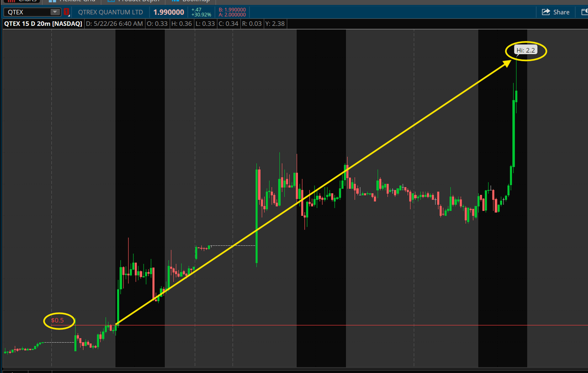Screen dimensions: 588x373
Task: Click the ask price A: 2.000000
Action: (x=232, y=15)
